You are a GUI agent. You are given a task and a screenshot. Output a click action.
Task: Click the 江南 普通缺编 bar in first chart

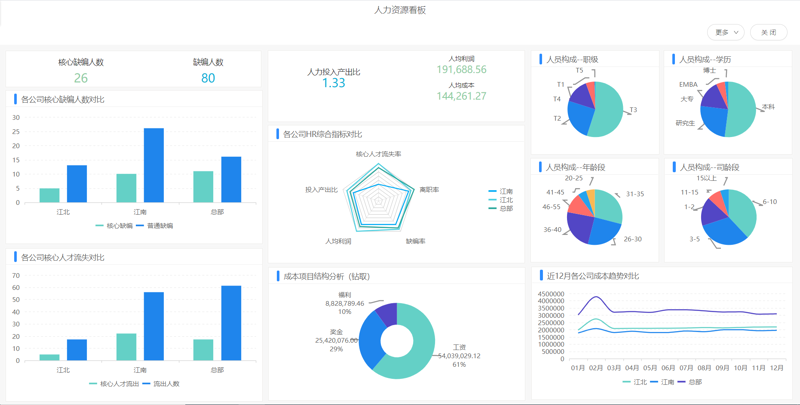154,165
